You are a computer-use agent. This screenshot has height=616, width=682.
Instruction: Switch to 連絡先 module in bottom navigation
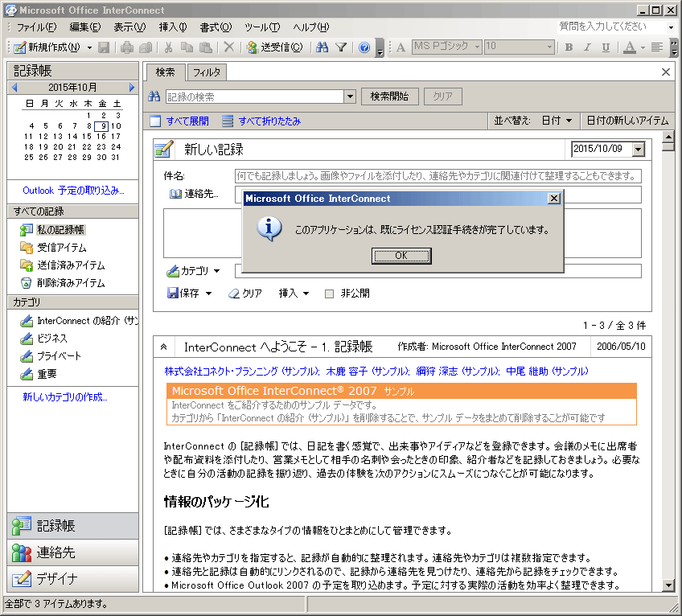click(73, 552)
